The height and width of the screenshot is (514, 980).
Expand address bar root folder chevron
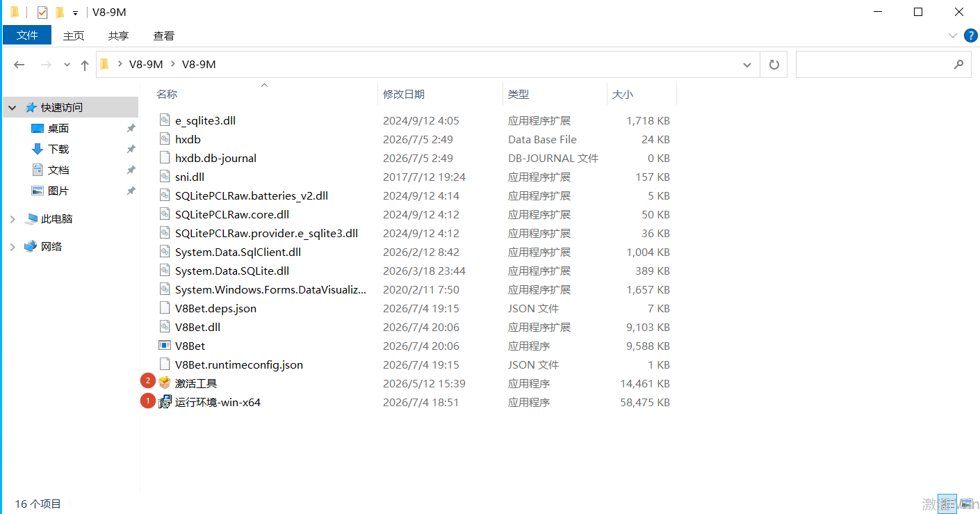tap(119, 64)
